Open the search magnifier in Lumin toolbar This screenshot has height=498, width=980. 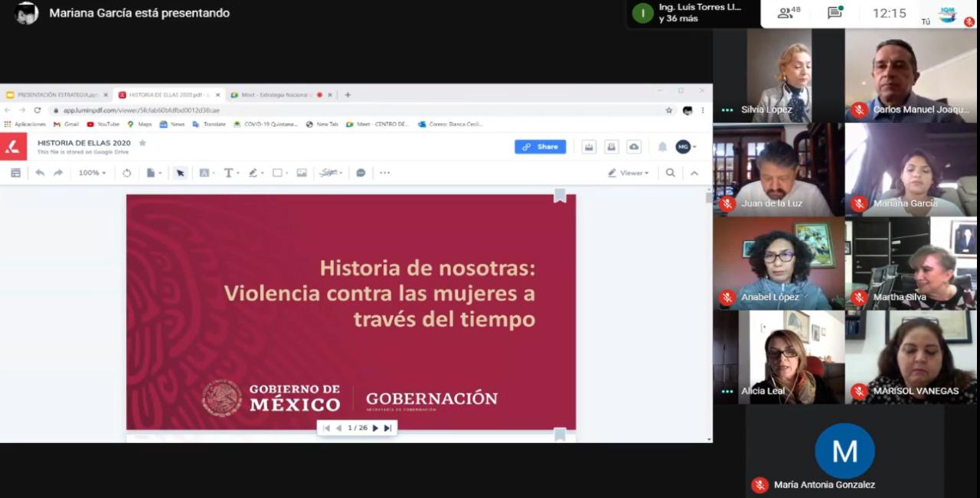click(670, 173)
